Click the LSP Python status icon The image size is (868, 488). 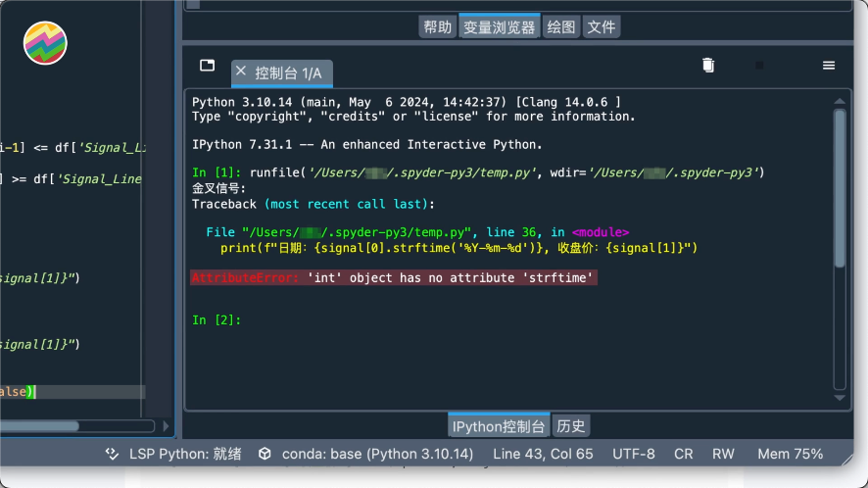click(113, 455)
